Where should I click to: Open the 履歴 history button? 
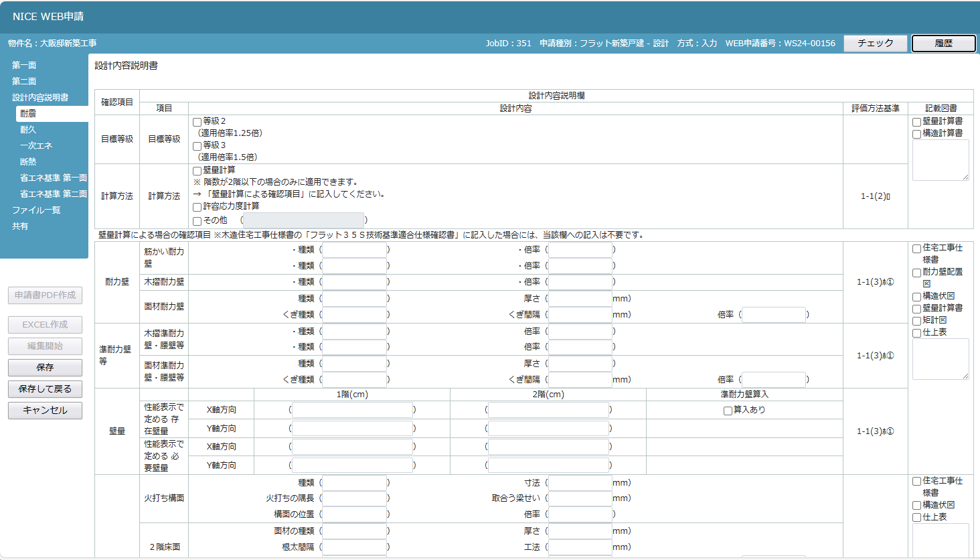click(944, 43)
